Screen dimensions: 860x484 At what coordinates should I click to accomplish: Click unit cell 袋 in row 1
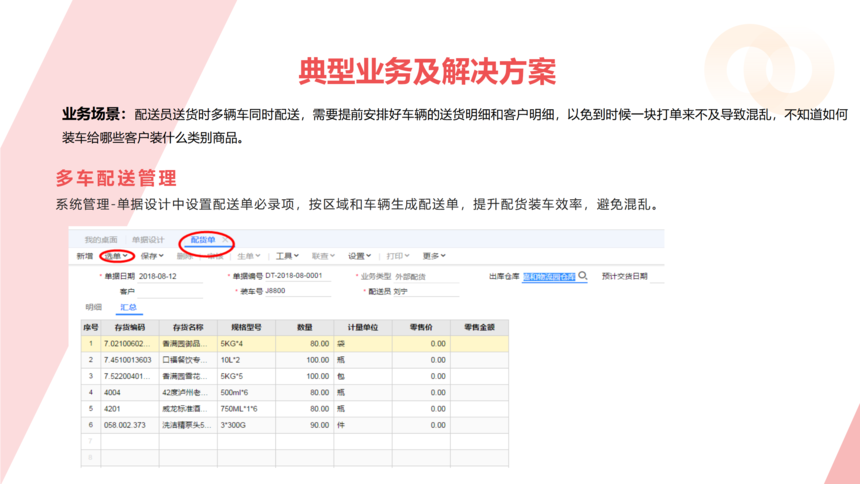[363, 344]
